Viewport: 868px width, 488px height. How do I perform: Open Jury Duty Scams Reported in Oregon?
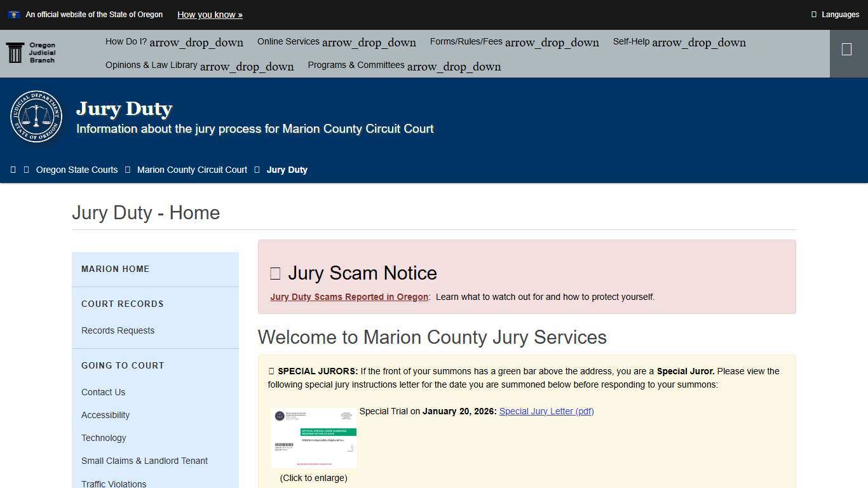click(x=349, y=297)
